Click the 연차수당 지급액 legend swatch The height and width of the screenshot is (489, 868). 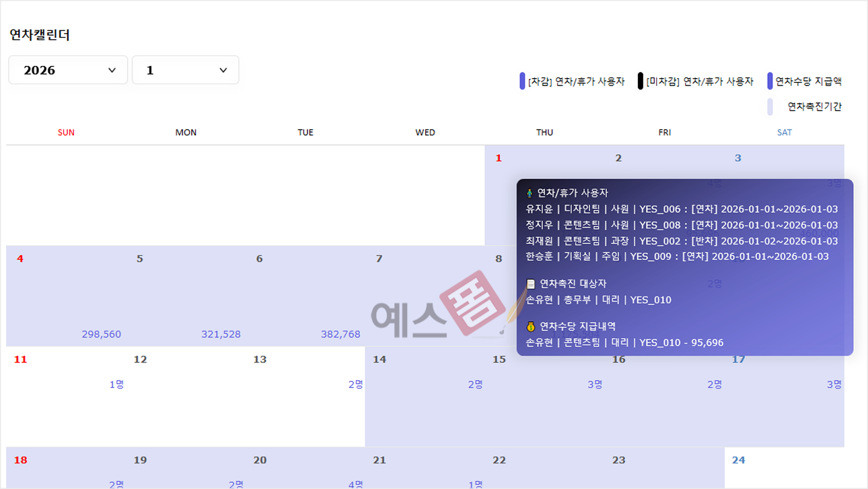click(770, 81)
